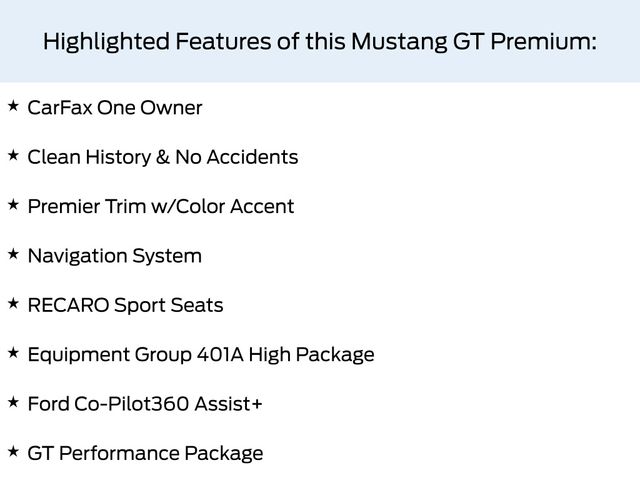Select Equipment Group 401A High Package text
640x480 pixels.
pos(201,354)
